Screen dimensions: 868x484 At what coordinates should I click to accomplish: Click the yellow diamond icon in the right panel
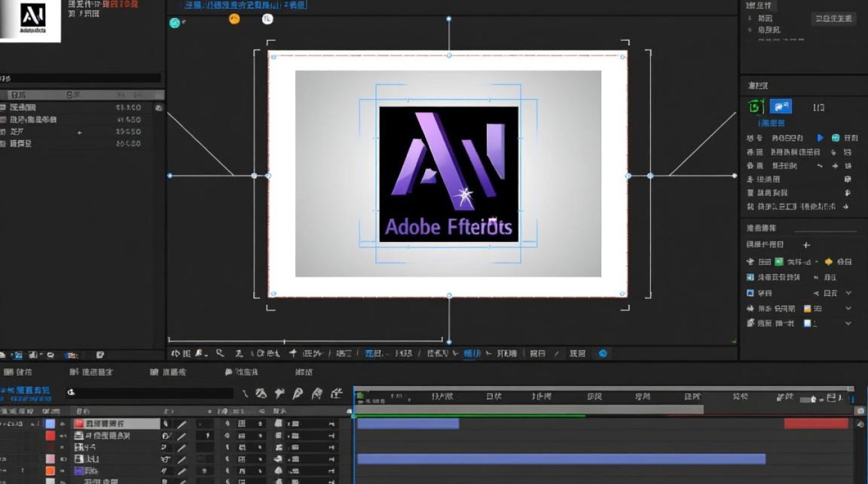[x=829, y=262]
